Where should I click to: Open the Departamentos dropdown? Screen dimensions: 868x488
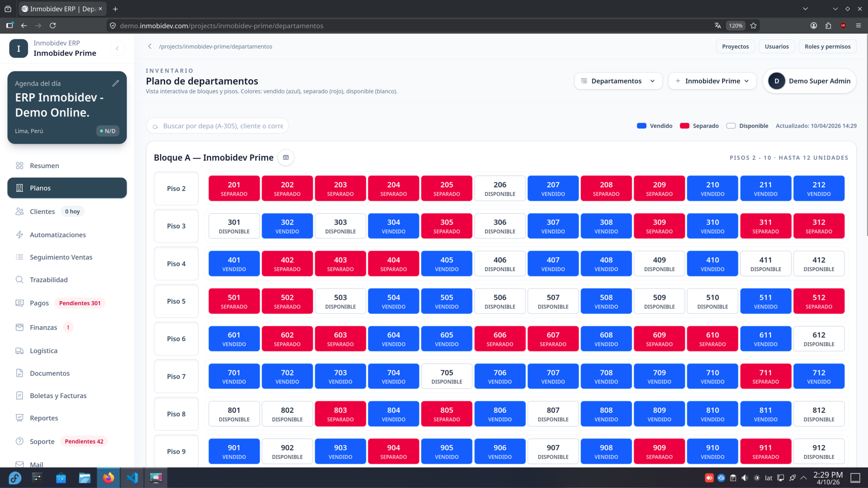click(x=618, y=81)
